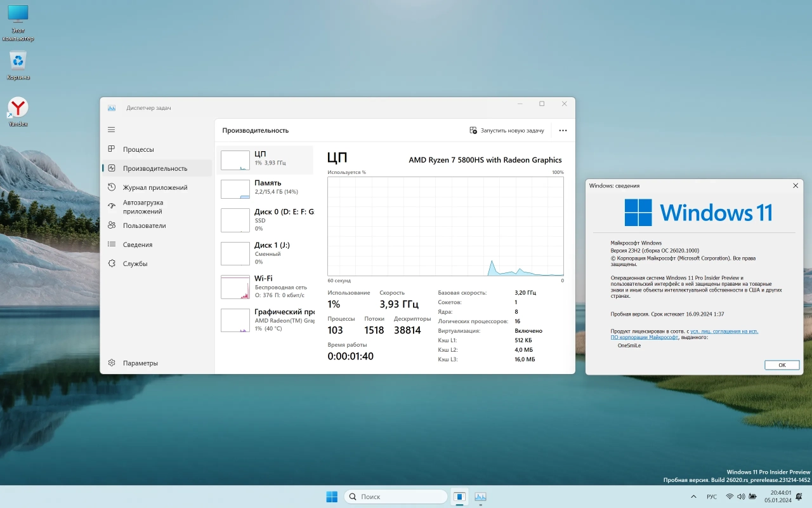Click the main CPU usage graph
Viewport: 812px width, 508px height.
tap(445, 226)
